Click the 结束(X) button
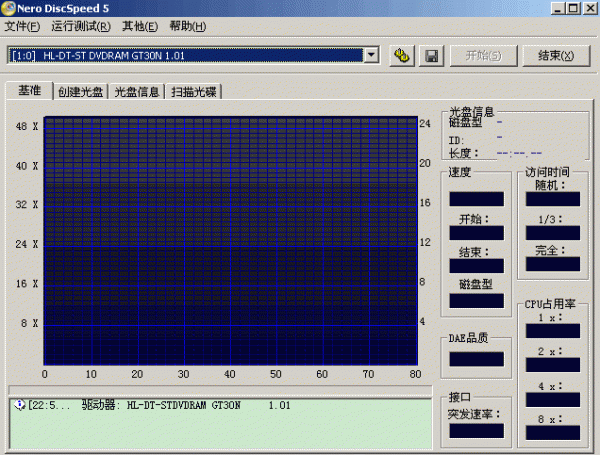The image size is (600, 455). [x=556, y=56]
